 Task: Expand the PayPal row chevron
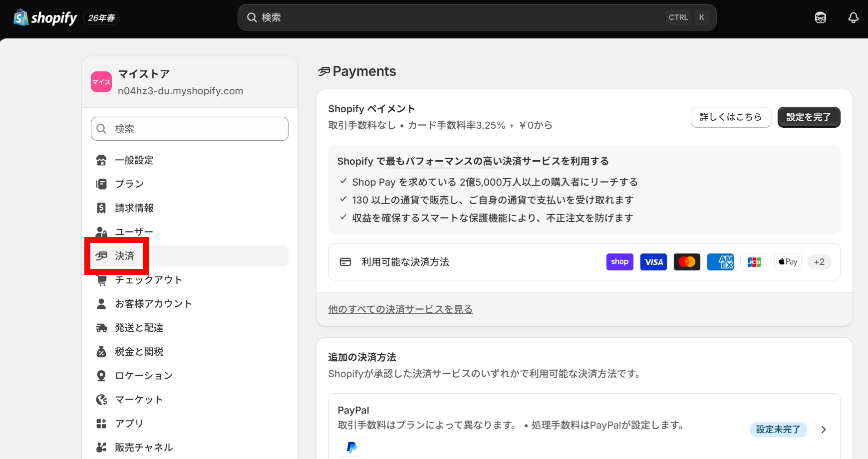coord(824,430)
